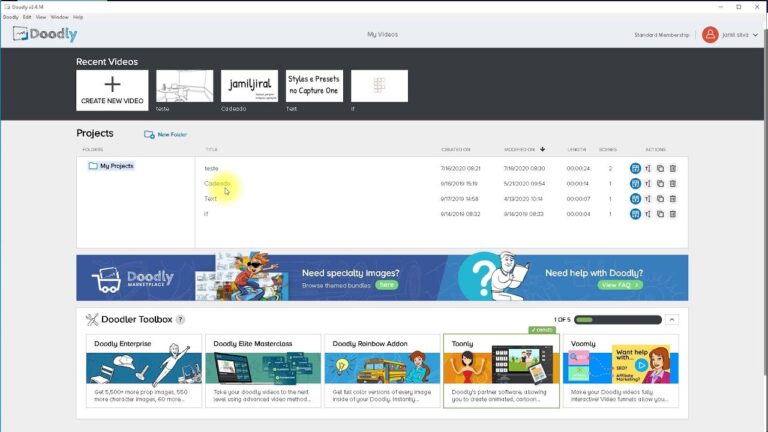The height and width of the screenshot is (432, 768).
Task: Click the duplicate icon in the Text row
Action: point(660,199)
